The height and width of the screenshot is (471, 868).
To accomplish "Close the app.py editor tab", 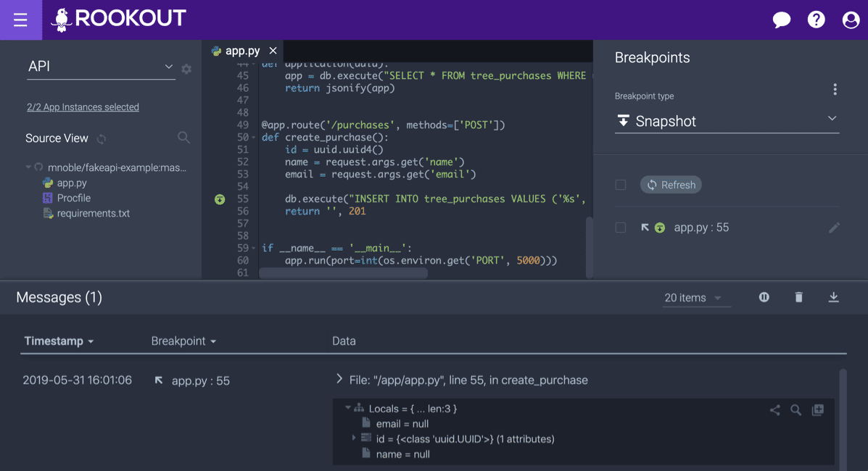I will 273,51.
